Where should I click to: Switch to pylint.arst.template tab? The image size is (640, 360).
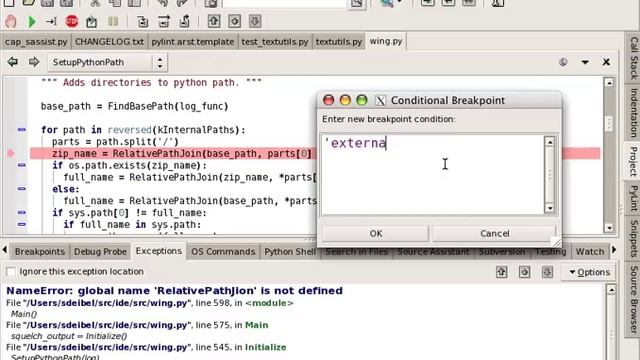tap(193, 42)
